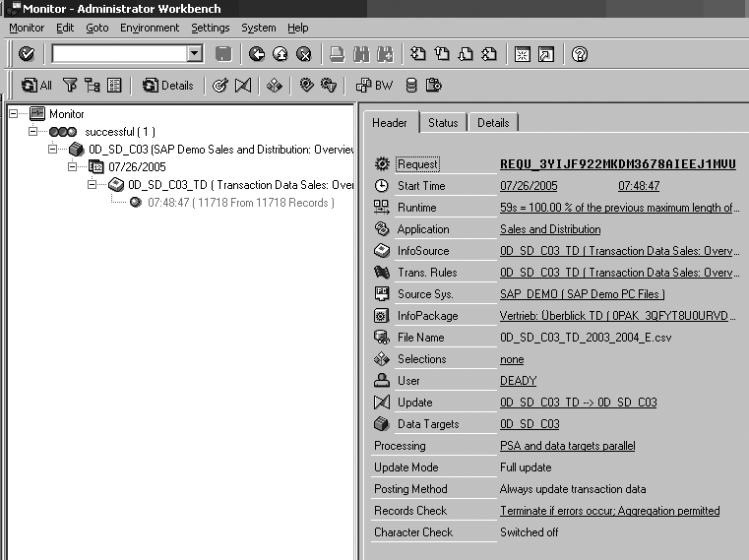Viewport: 749px width, 560px height.
Task: Switch to the Details tab
Action: click(493, 123)
